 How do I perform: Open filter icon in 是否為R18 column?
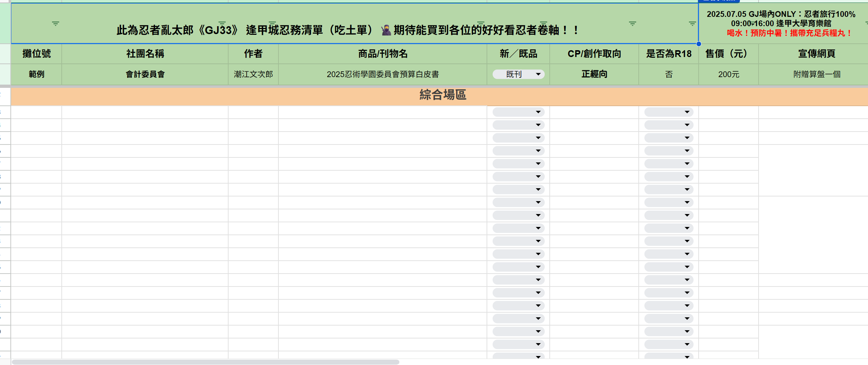pyautogui.click(x=693, y=24)
